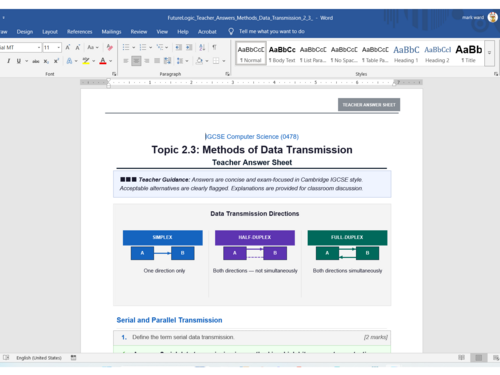The image size is (500, 375).
Task: Open the Acrobat tab
Action: pos(207,32)
